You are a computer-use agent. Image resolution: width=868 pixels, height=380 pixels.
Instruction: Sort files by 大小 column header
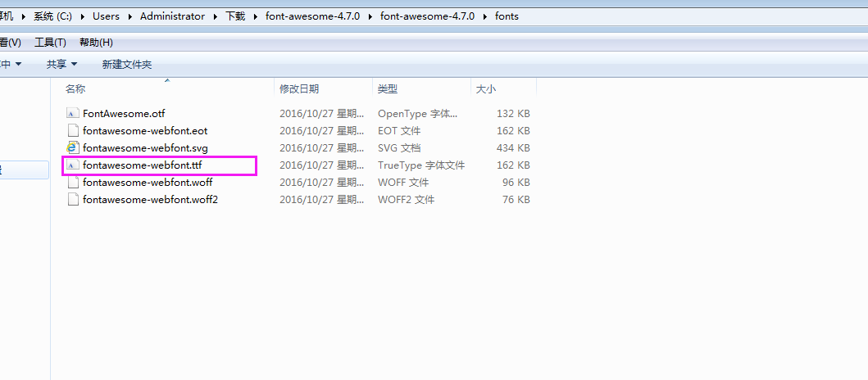pyautogui.click(x=486, y=88)
